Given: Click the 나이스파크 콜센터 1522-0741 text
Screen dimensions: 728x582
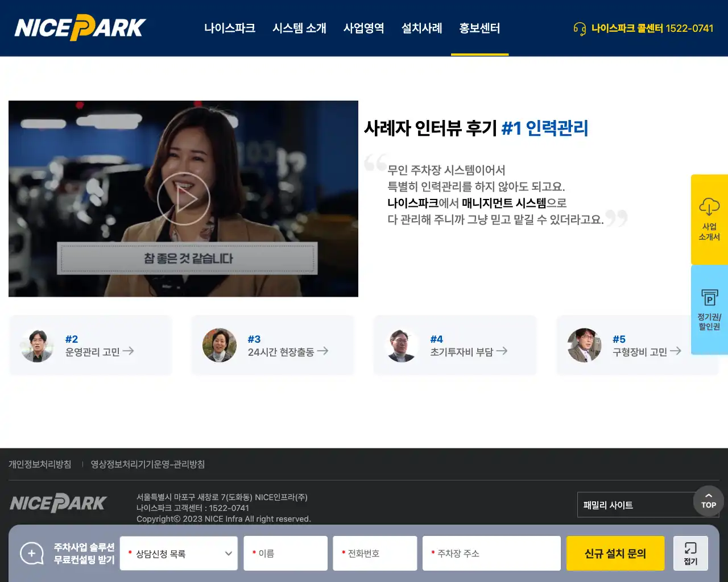Looking at the screenshot, I should coord(652,28).
